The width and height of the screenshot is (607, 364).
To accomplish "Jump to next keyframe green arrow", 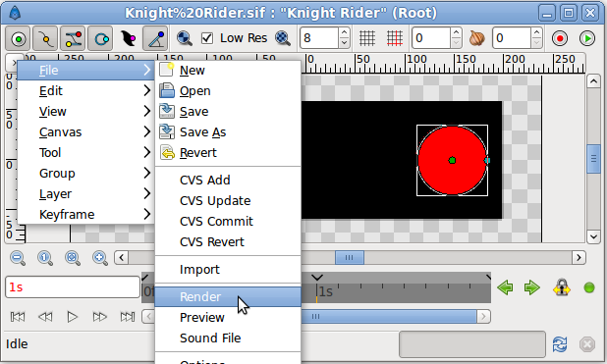I will tap(532, 287).
